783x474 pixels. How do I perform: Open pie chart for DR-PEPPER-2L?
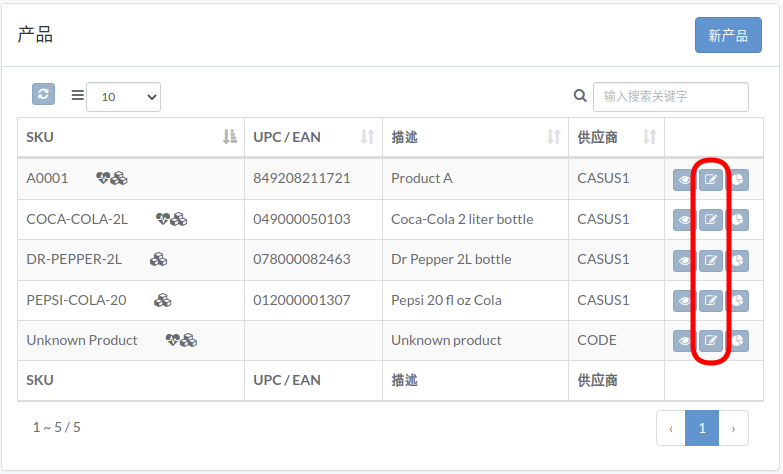pos(738,261)
